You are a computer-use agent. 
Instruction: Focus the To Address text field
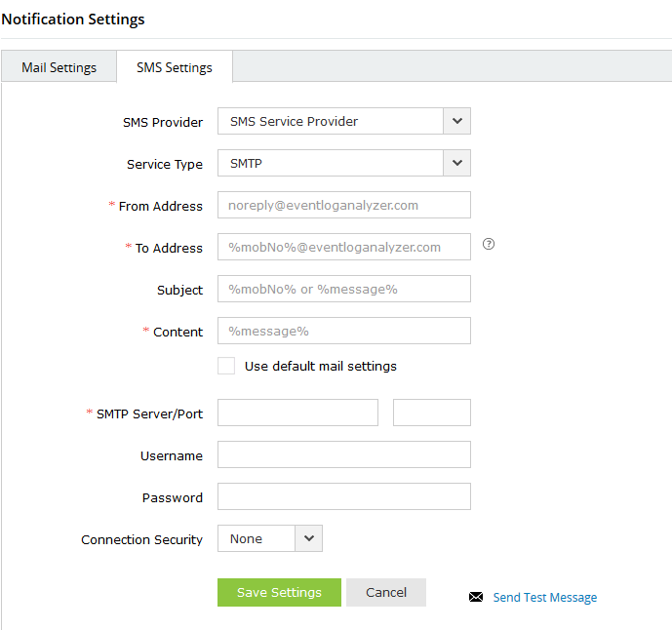click(x=343, y=247)
